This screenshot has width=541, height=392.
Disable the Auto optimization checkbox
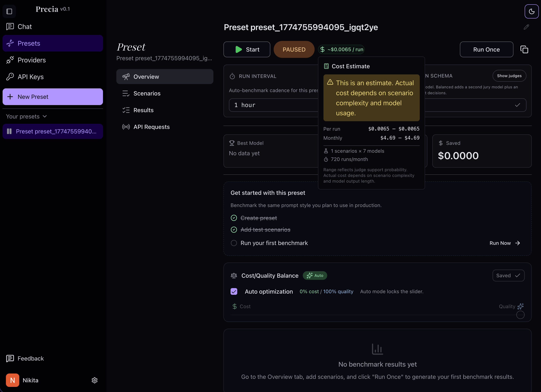point(234,291)
